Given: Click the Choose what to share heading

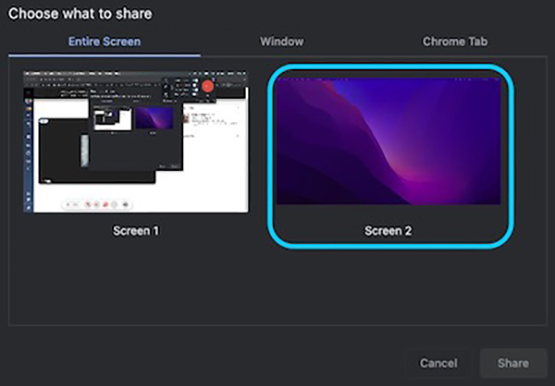Looking at the screenshot, I should [x=80, y=14].
